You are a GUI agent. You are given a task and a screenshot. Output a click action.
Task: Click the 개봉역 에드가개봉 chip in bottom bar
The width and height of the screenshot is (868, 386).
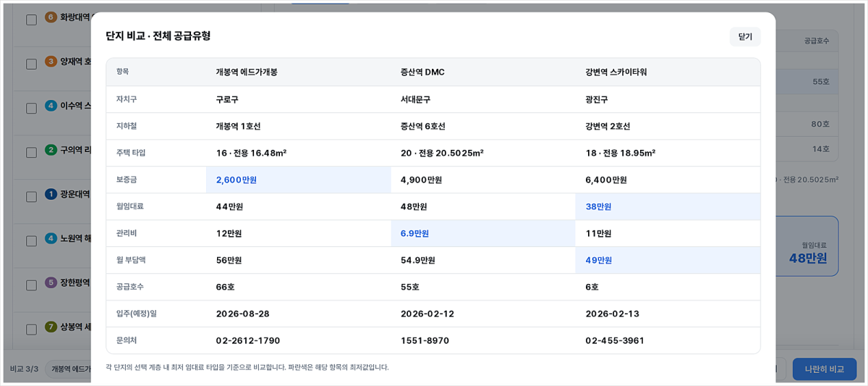click(x=68, y=369)
